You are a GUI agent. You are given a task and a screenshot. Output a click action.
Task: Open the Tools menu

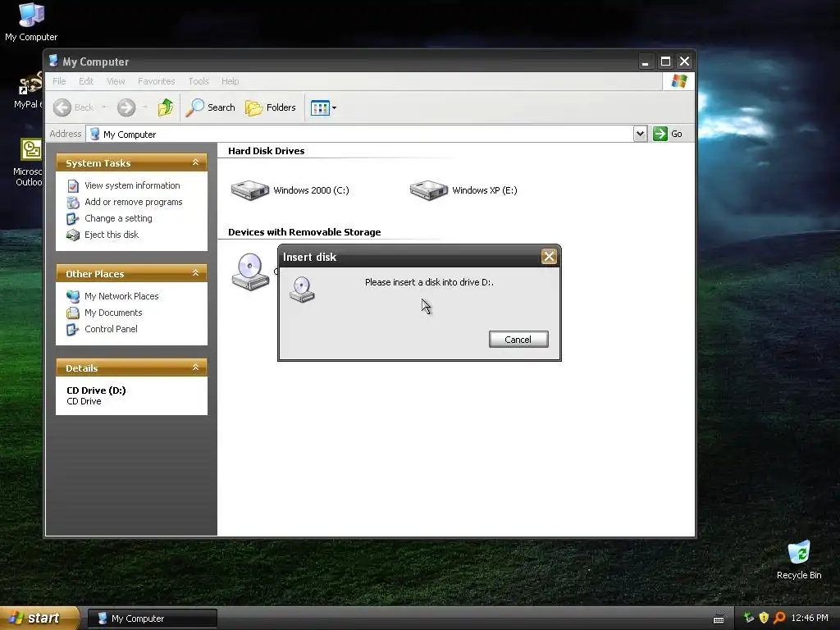click(199, 81)
